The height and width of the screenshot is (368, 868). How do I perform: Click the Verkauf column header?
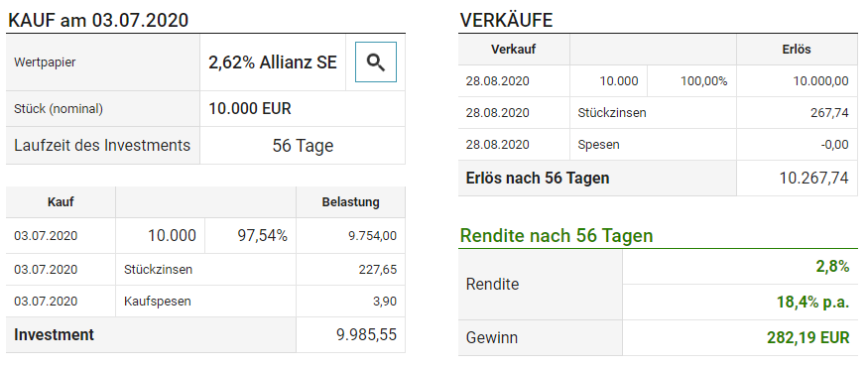click(x=514, y=49)
